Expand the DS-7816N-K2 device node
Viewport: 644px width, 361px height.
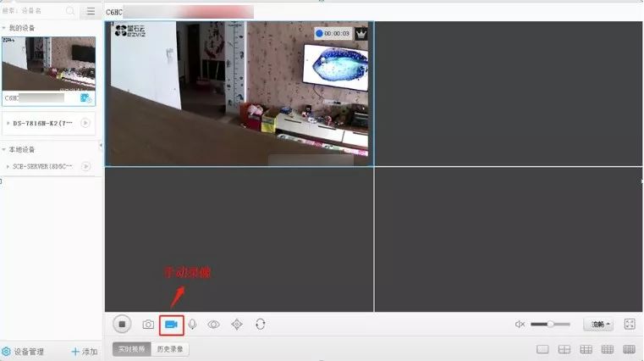click(x=8, y=123)
